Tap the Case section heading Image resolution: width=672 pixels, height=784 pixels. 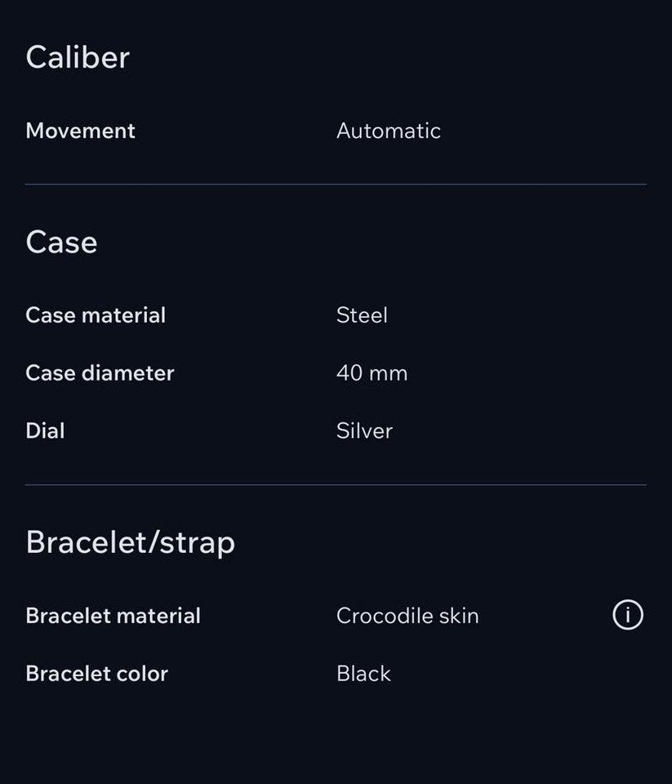pos(61,242)
